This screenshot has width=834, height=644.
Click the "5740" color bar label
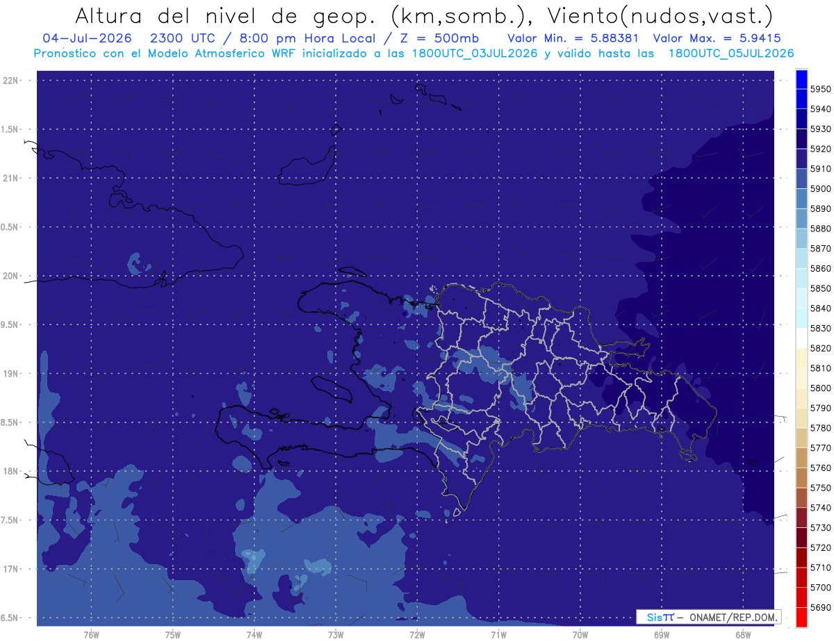click(x=820, y=508)
